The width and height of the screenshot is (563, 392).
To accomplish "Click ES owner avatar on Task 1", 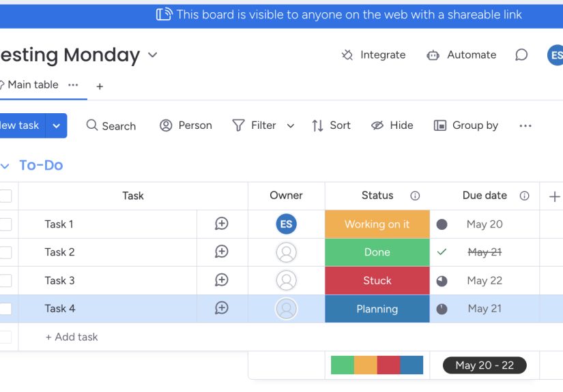I will 286,224.
